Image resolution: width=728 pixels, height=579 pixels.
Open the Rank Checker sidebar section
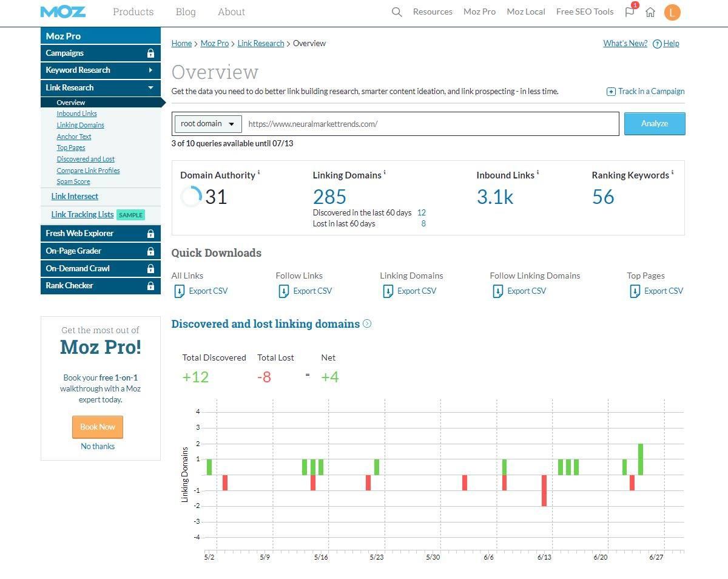point(101,286)
